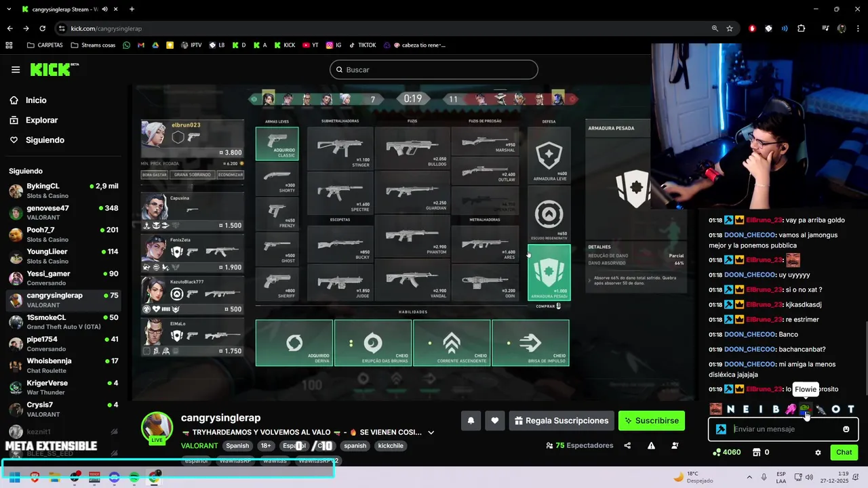
Task: Click the chat identity badge icon
Action: [x=721, y=429]
